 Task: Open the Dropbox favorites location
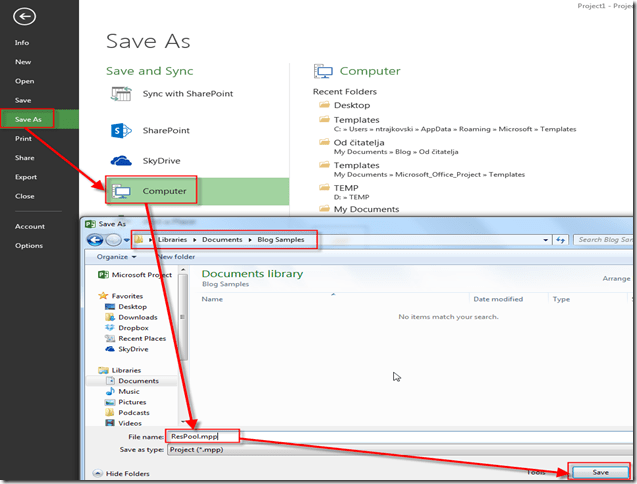click(x=131, y=328)
